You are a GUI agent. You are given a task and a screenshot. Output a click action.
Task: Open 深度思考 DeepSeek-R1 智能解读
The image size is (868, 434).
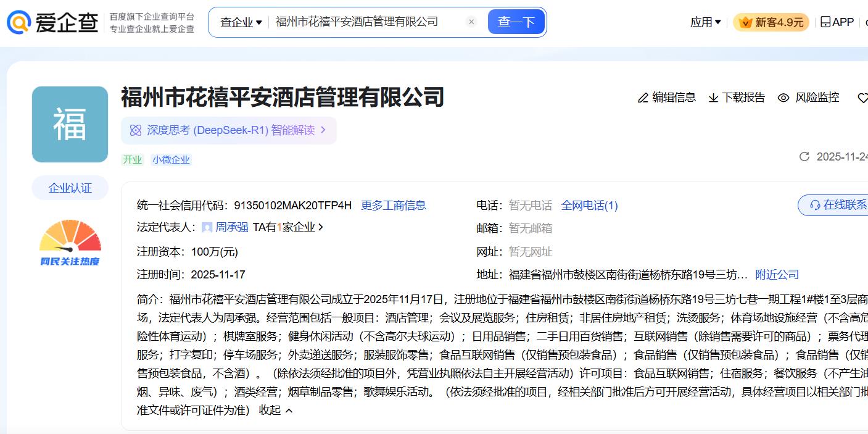tap(228, 130)
